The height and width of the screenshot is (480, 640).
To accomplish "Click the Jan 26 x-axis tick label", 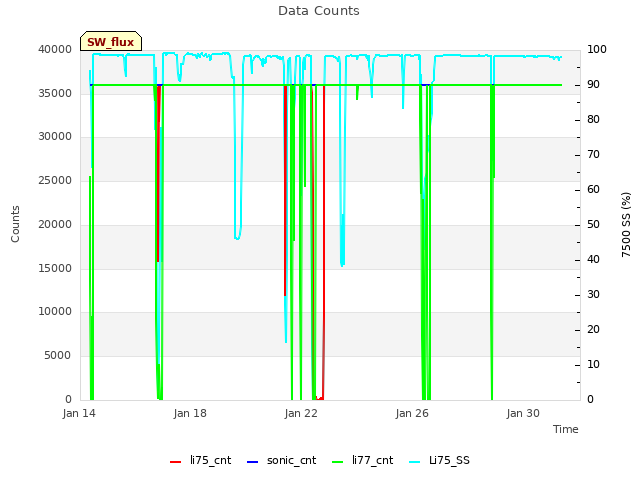I will tap(412, 413).
